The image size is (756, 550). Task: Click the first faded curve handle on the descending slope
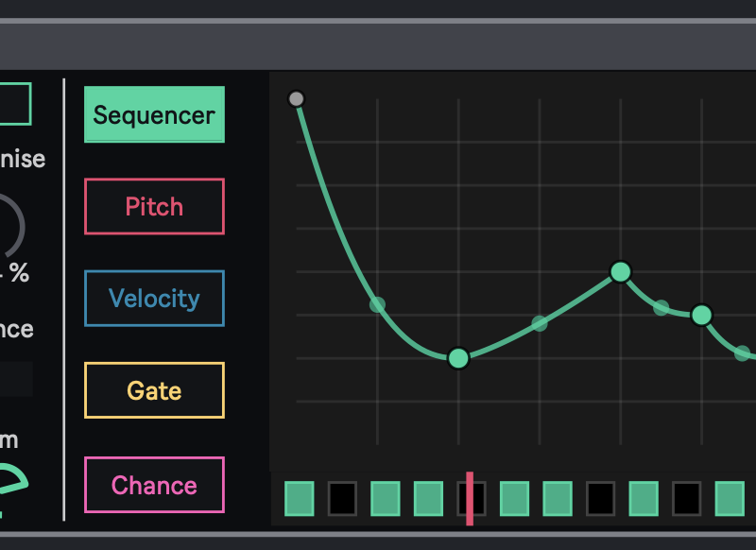tap(377, 304)
